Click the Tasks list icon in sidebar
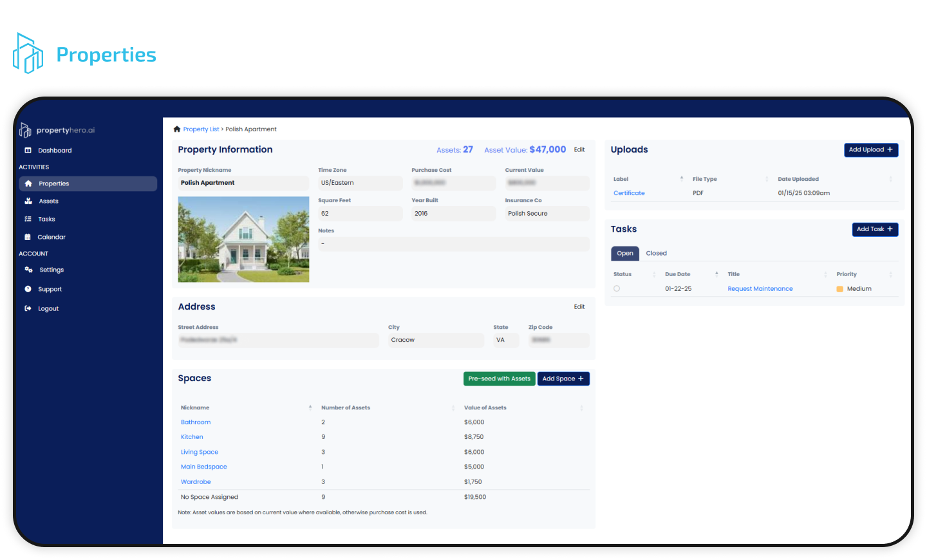Screen dimensions: 927x560 [28, 219]
